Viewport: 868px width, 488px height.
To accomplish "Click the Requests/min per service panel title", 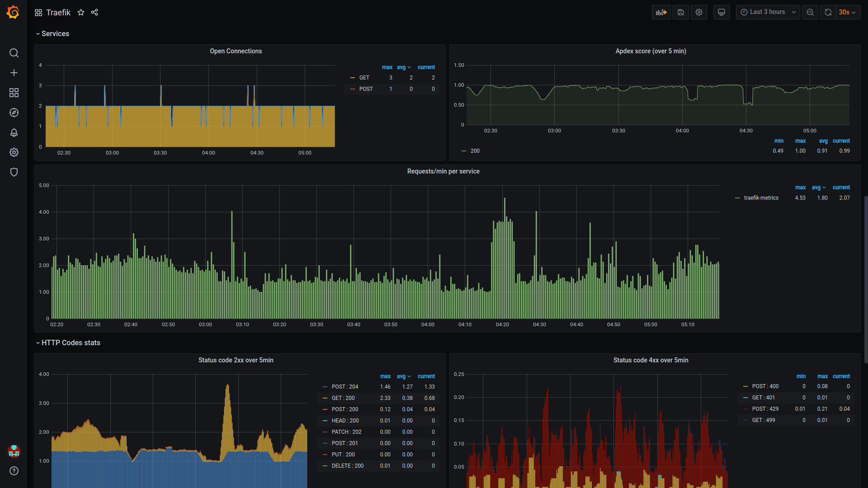I will pyautogui.click(x=443, y=171).
